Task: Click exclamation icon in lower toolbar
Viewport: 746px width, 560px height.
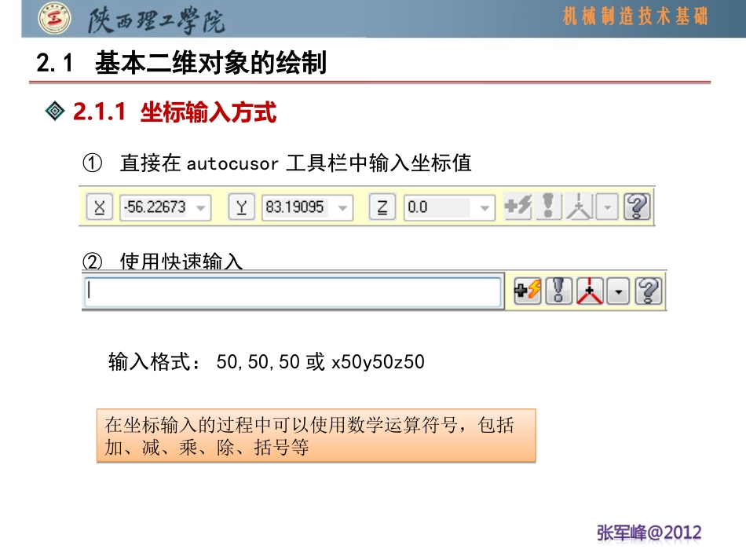Action: pos(558,291)
